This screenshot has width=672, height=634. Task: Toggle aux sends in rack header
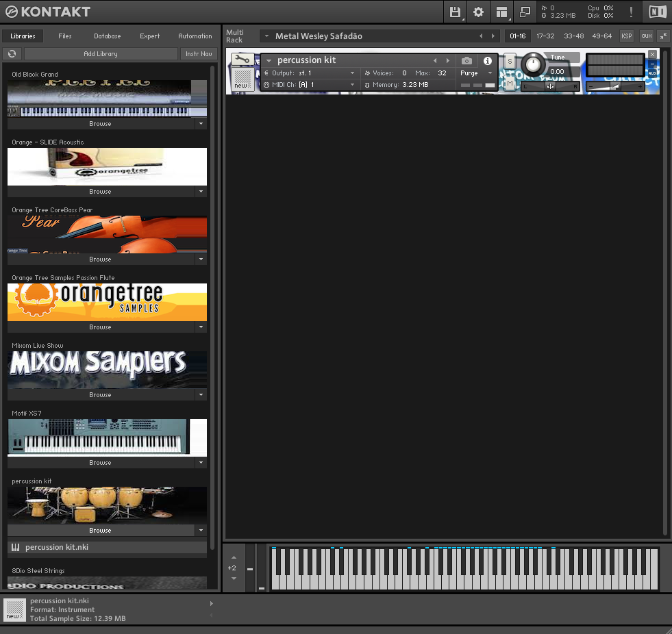(646, 36)
